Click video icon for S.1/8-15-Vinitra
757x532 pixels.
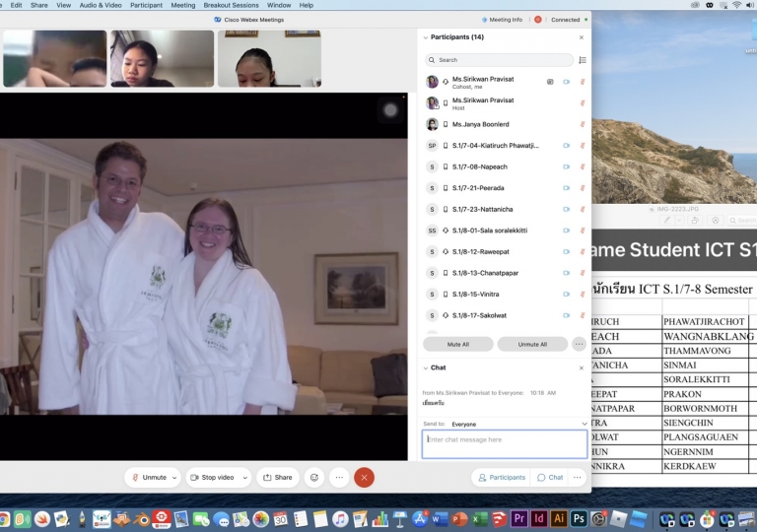[x=567, y=294]
